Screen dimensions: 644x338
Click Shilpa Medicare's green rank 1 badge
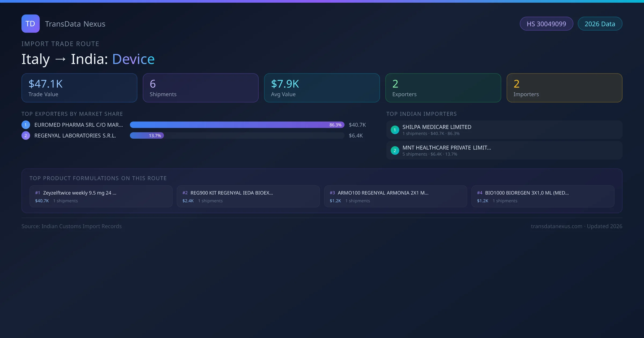pyautogui.click(x=395, y=130)
